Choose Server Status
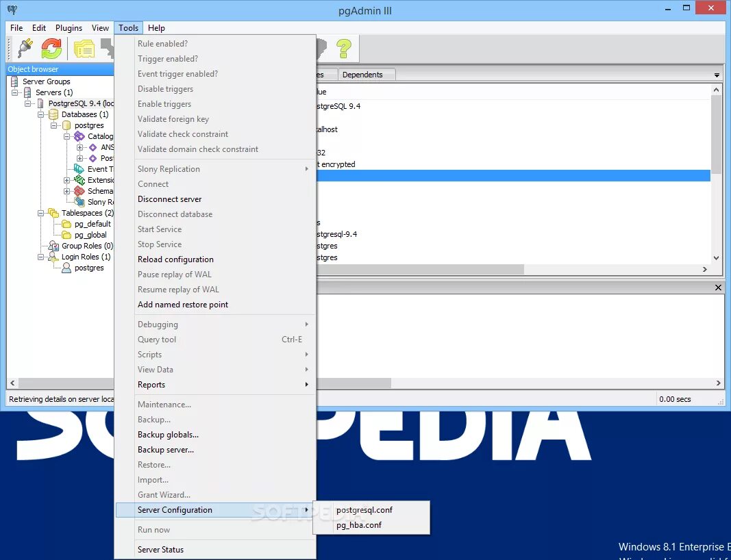Image resolution: width=731 pixels, height=560 pixels. (215, 549)
